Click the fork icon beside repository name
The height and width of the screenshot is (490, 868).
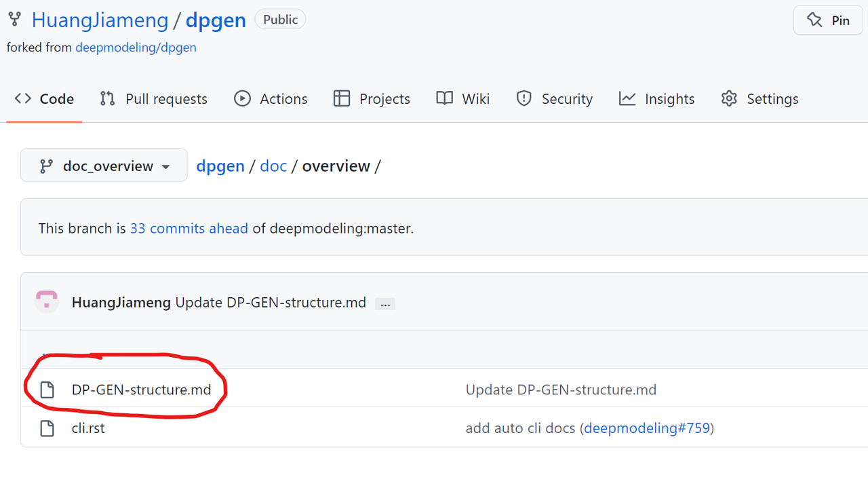(15, 19)
